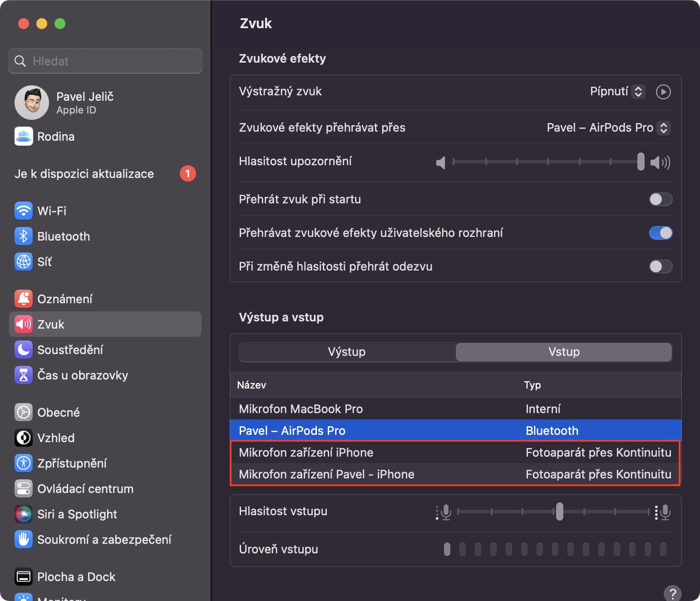Screen dimensions: 700x601
Task: Toggle Při změně hlasitosti přehrát odezvu
Action: (661, 266)
